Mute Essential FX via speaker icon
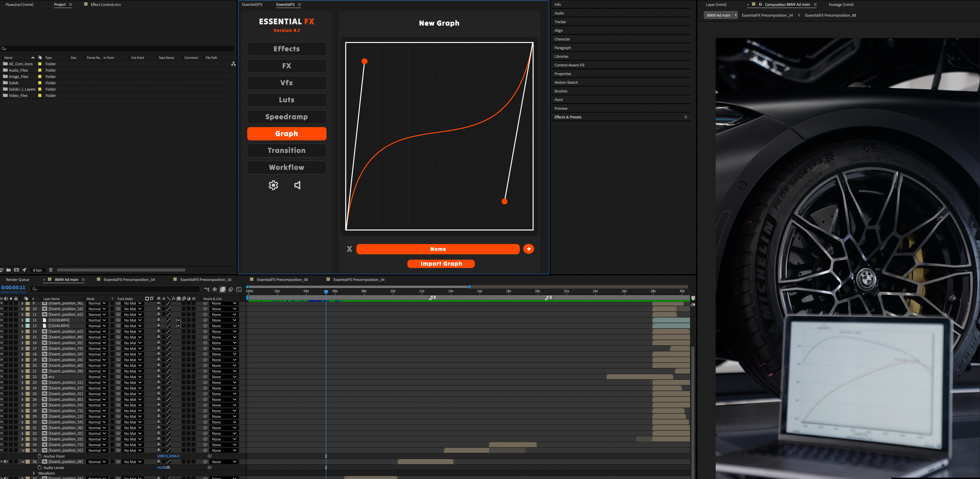The height and width of the screenshot is (479, 980). [298, 185]
